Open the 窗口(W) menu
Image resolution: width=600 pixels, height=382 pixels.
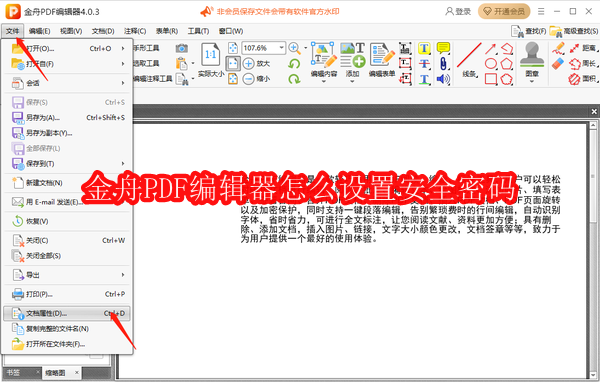(x=231, y=31)
